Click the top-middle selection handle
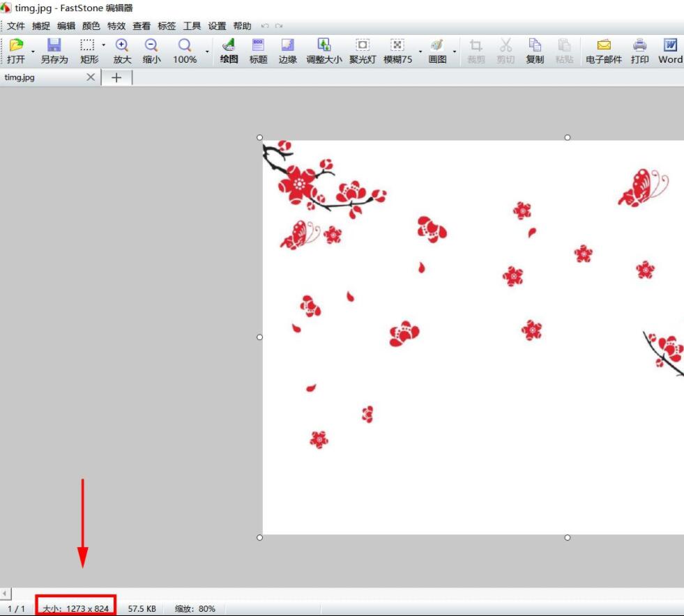Viewport: 684px width, 616px height. (567, 137)
